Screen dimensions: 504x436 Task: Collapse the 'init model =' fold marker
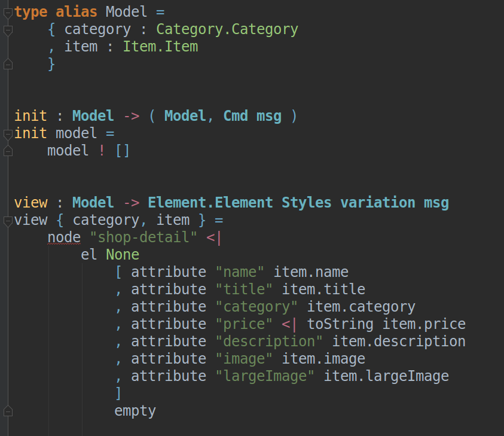click(8, 134)
